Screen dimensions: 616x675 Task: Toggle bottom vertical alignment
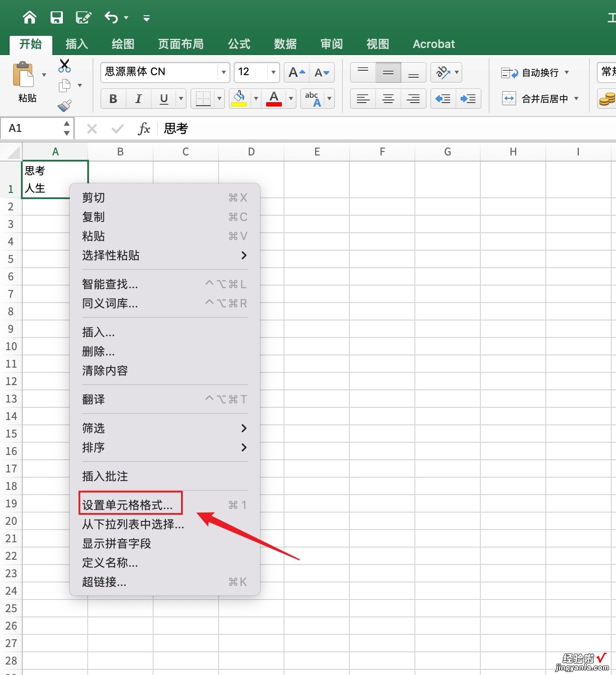pos(414,72)
